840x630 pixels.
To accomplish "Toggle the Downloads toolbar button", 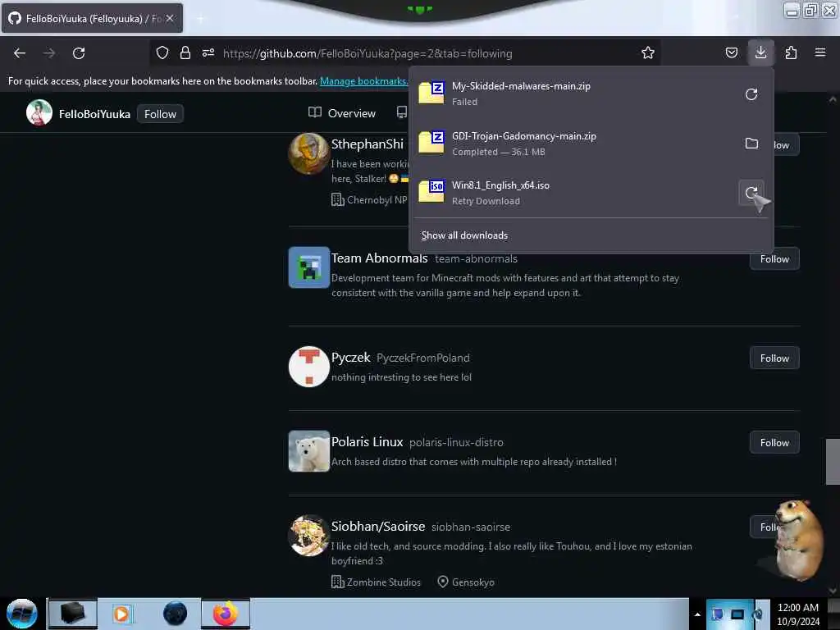I will pyautogui.click(x=760, y=52).
